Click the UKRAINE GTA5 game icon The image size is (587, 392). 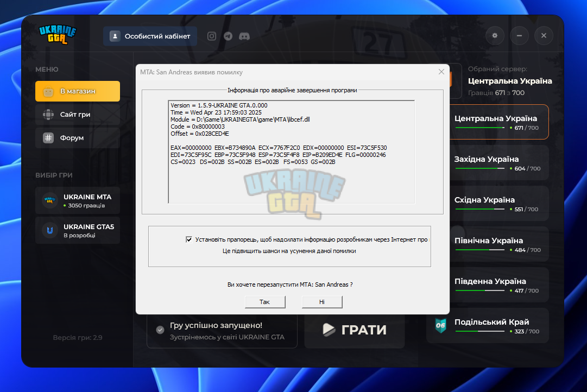(50, 230)
